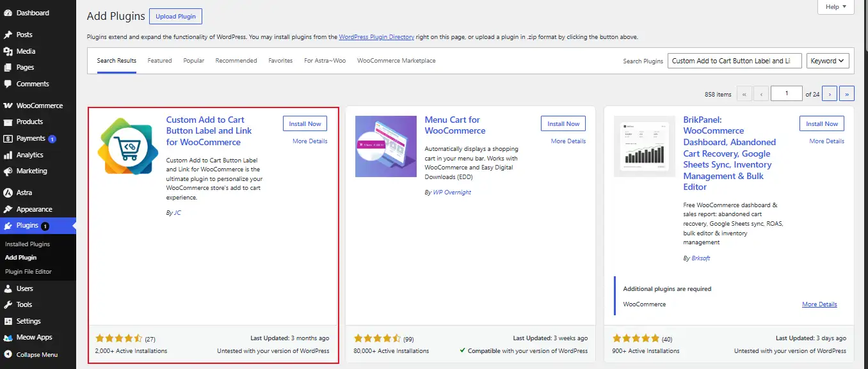This screenshot has height=369, width=868.
Task: Open BrikPanel plugin thumbnail image
Action: click(645, 146)
